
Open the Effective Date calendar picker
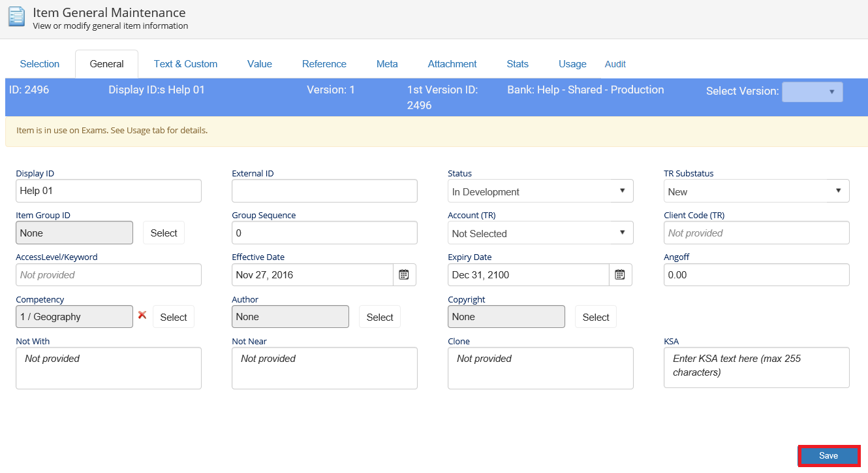tap(404, 275)
